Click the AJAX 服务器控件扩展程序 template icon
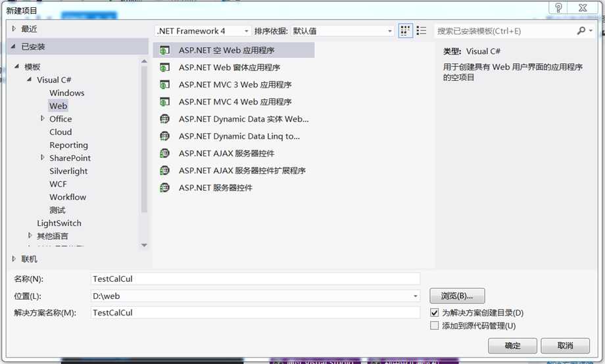 coord(165,170)
